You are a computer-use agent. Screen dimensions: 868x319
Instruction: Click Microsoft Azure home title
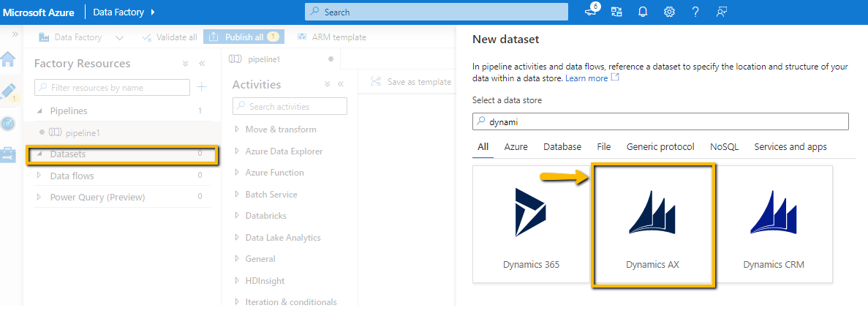point(39,12)
